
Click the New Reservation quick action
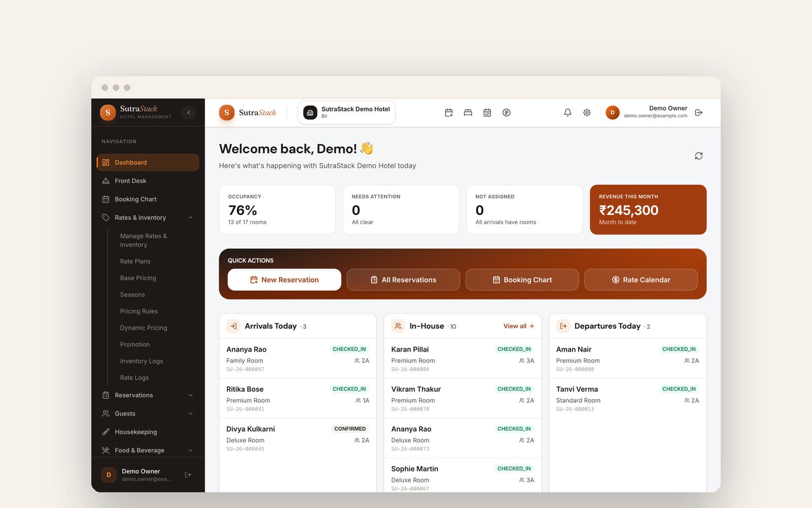284,280
